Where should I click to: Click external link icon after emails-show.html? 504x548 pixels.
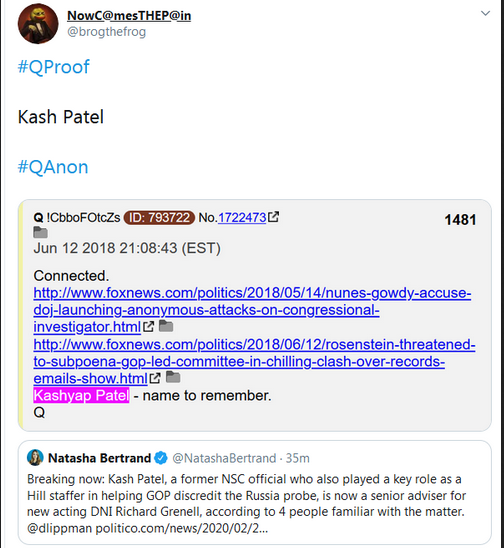click(155, 378)
